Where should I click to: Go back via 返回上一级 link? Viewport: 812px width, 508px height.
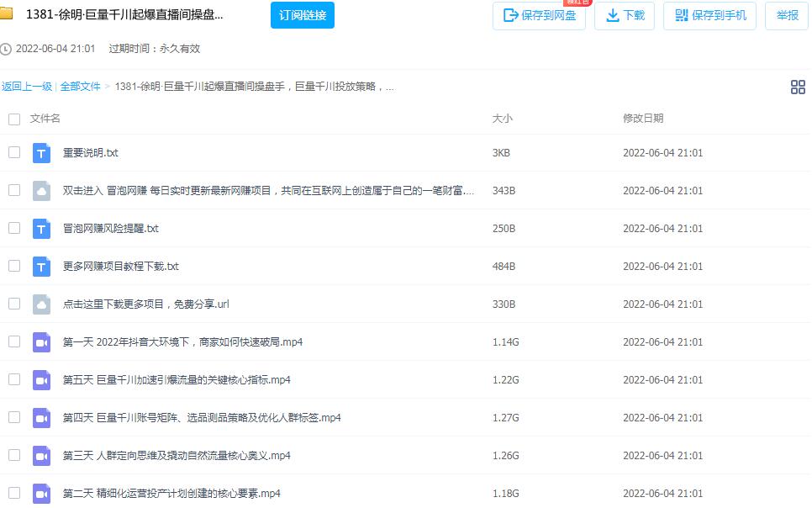[x=27, y=87]
